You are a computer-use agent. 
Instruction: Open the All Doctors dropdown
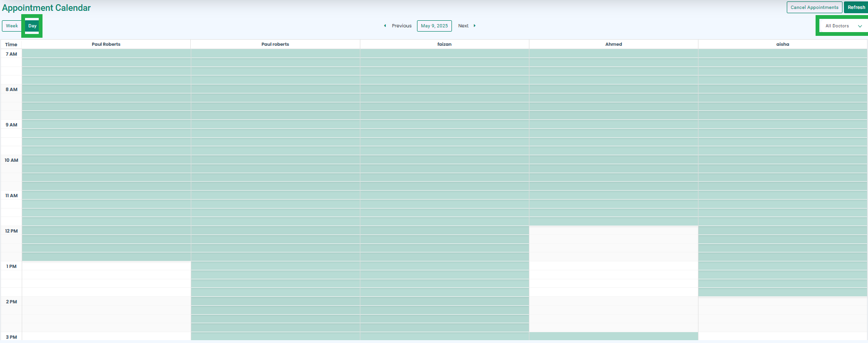[x=843, y=26]
